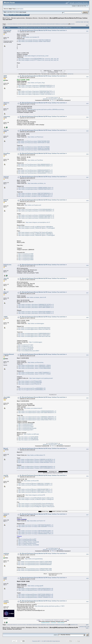Open max6575's Unidapp avatar image
The image size is (92, 644).
[x=9, y=614]
